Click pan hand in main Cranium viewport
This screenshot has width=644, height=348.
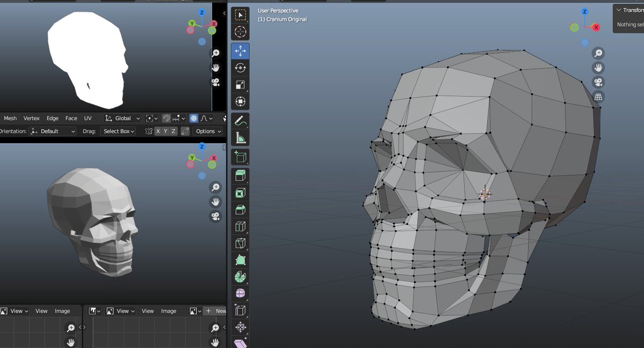(598, 68)
